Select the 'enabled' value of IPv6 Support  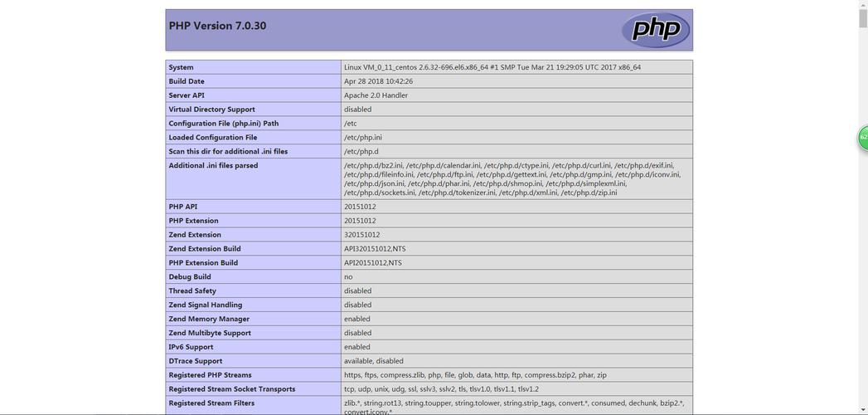357,347
